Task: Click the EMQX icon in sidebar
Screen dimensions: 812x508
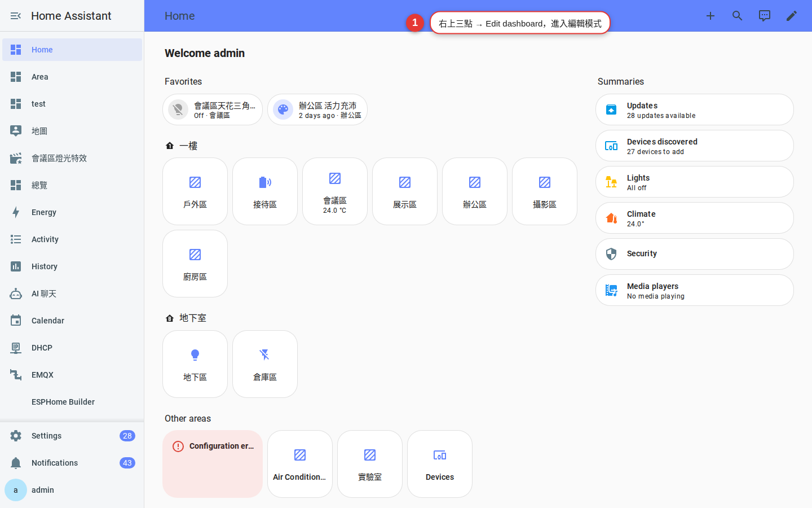Action: [16, 375]
